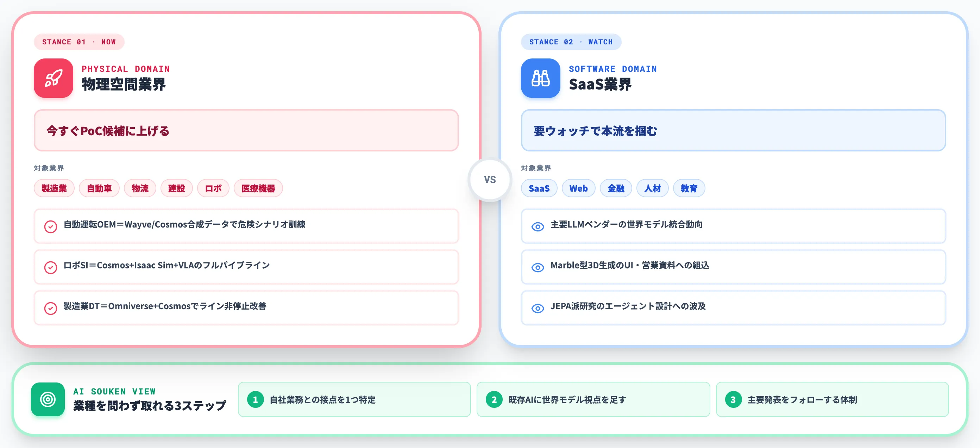Screen dimensions: 980x448
Task: Click eye icon beside 主要LLMベンダー row
Action: [538, 227]
